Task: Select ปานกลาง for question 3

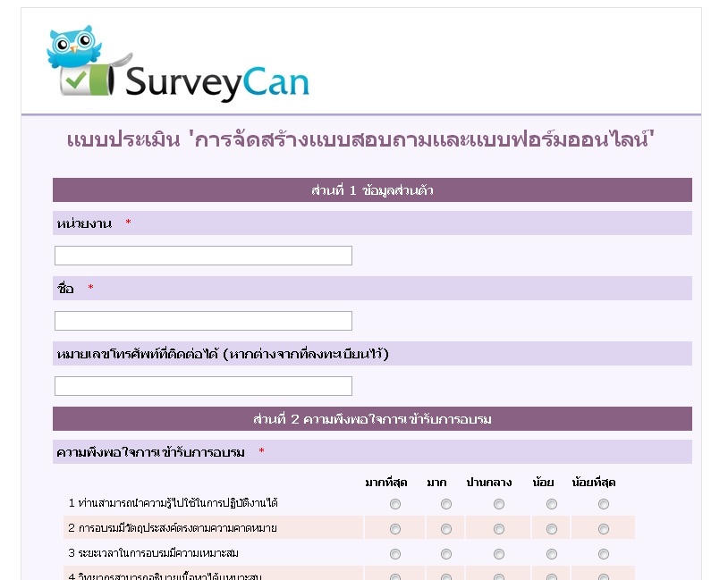Action: 499,554
